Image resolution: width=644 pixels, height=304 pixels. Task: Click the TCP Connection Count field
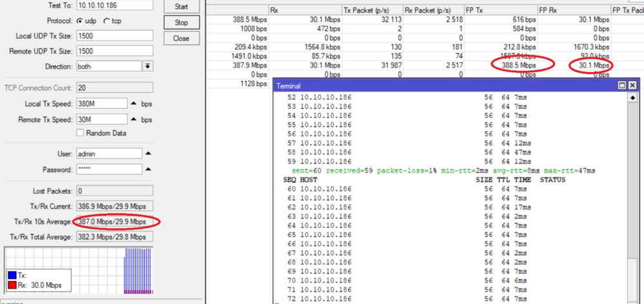(x=115, y=88)
